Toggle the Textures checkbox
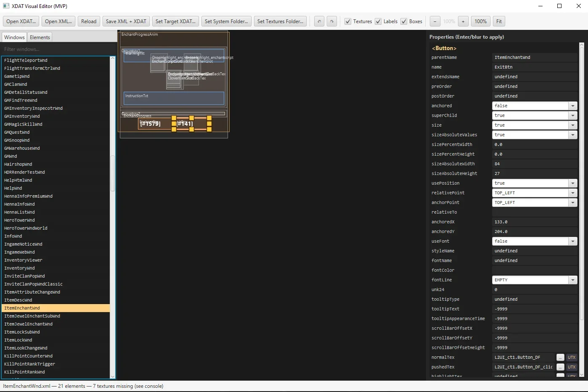588x392 pixels. pos(348,21)
